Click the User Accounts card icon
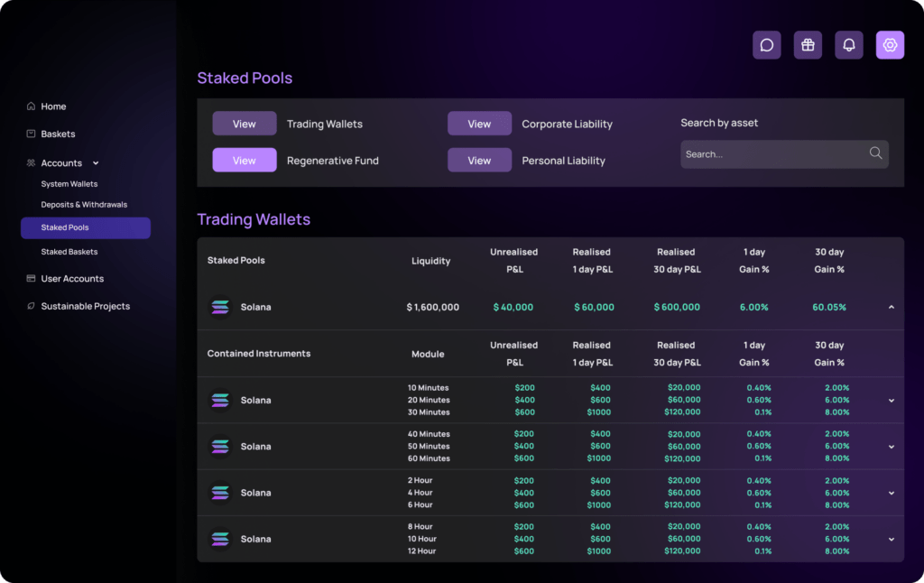 [x=31, y=278]
